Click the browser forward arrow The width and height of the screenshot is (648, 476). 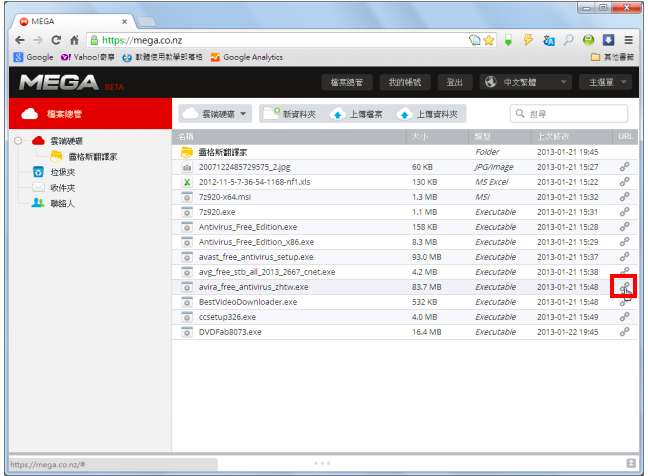(38, 40)
